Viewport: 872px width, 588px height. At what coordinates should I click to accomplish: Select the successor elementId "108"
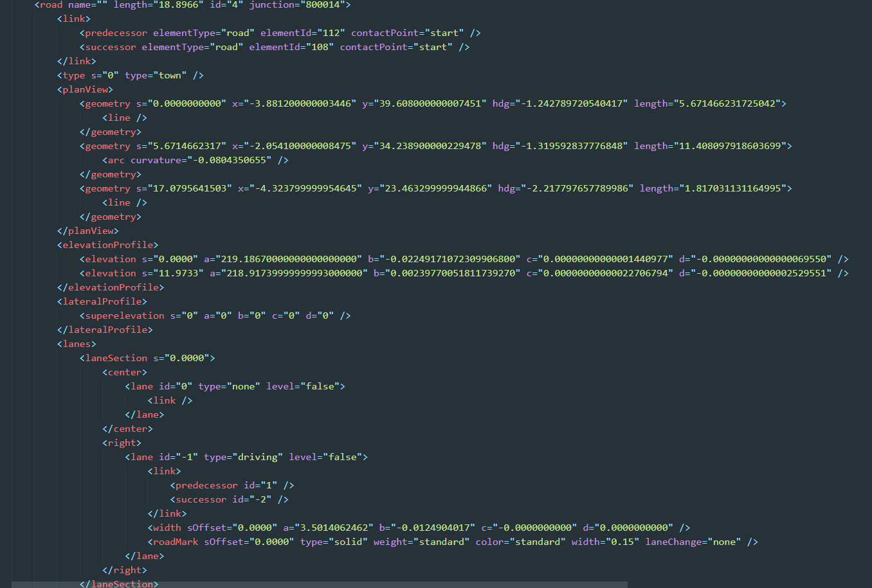(x=320, y=47)
